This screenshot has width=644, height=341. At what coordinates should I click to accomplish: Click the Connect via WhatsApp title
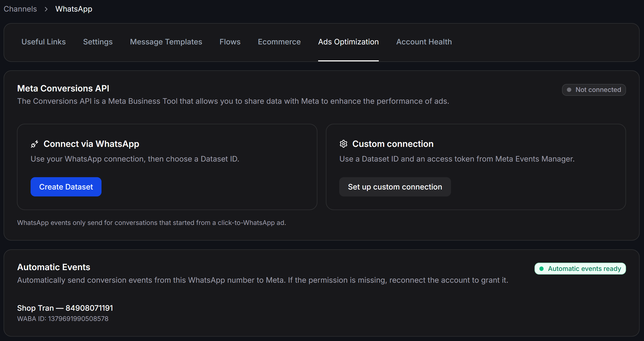click(91, 144)
